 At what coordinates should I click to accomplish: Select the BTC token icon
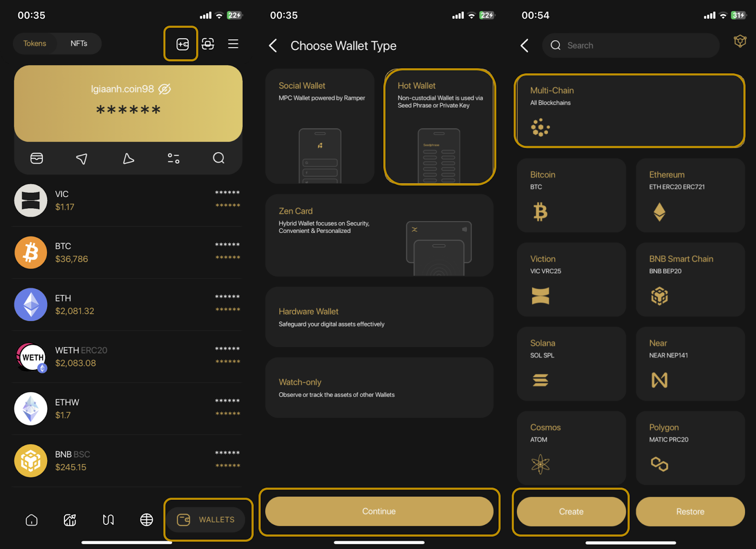click(31, 253)
